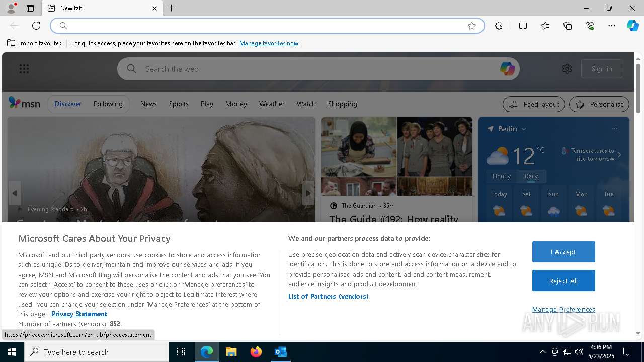Open the Edge profile icon

point(11,8)
